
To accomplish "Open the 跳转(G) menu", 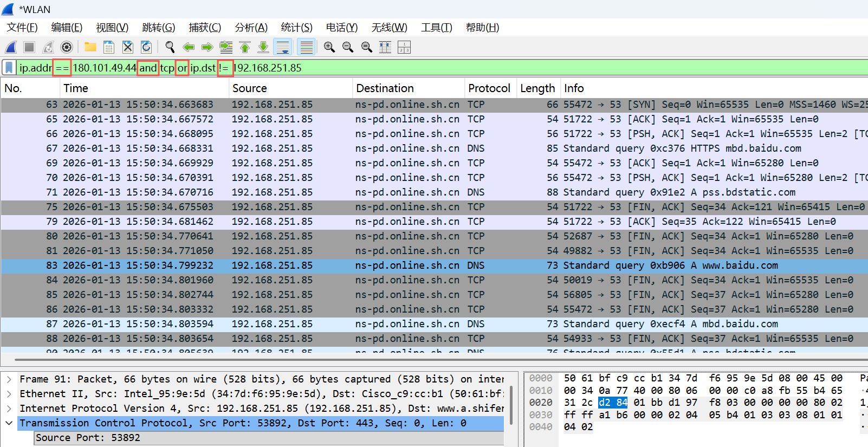I will tap(158, 27).
